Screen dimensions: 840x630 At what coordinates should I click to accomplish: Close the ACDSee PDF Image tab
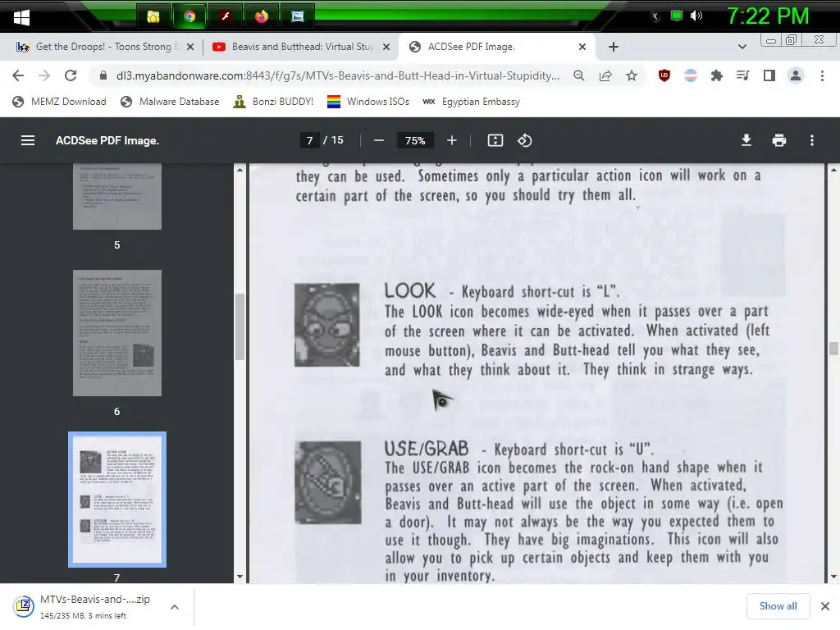click(582, 47)
